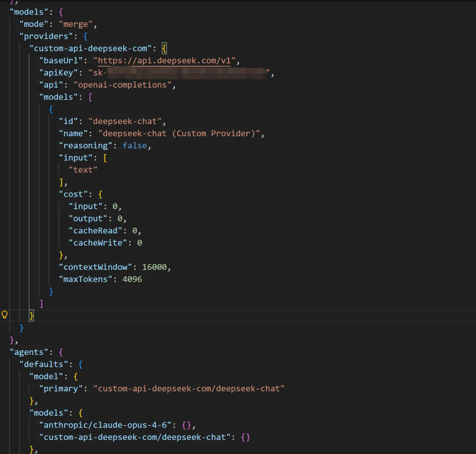
Task: Click empty braces after anthropic/claude-opus-4-6
Action: click(x=186, y=425)
